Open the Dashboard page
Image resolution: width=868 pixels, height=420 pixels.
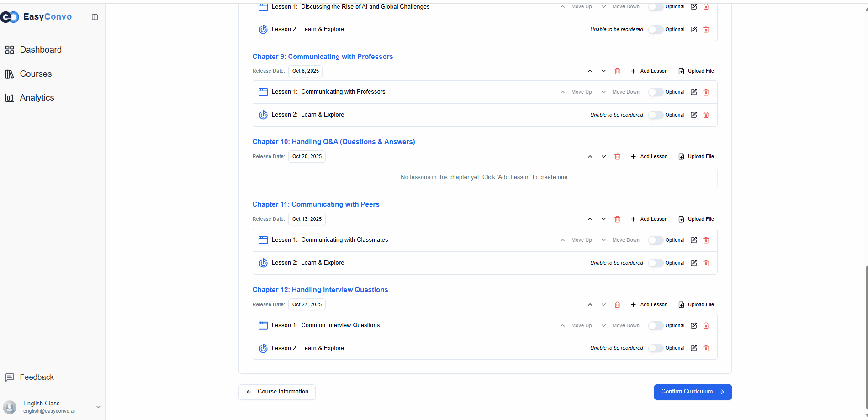coord(40,50)
